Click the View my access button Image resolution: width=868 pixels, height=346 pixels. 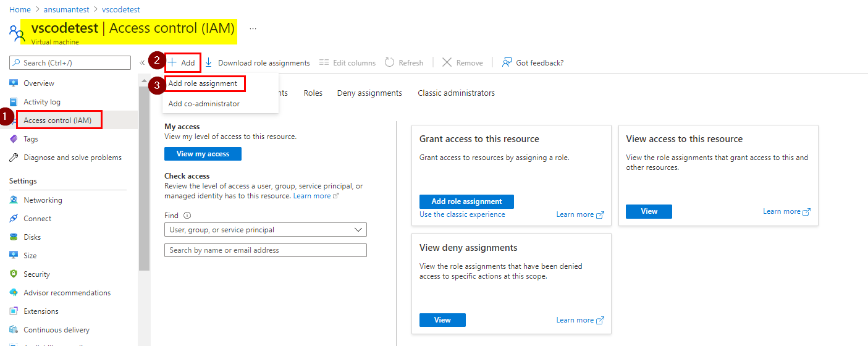[203, 154]
